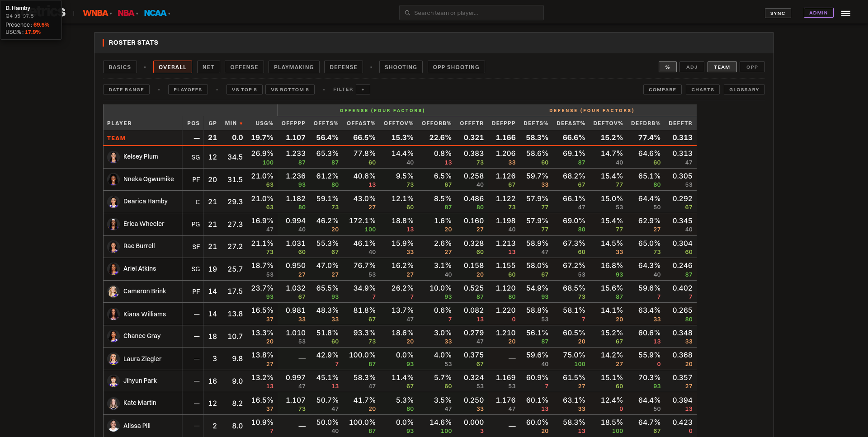The height and width of the screenshot is (437, 868).
Task: Switch to SHOOTING tab
Action: [x=401, y=67]
